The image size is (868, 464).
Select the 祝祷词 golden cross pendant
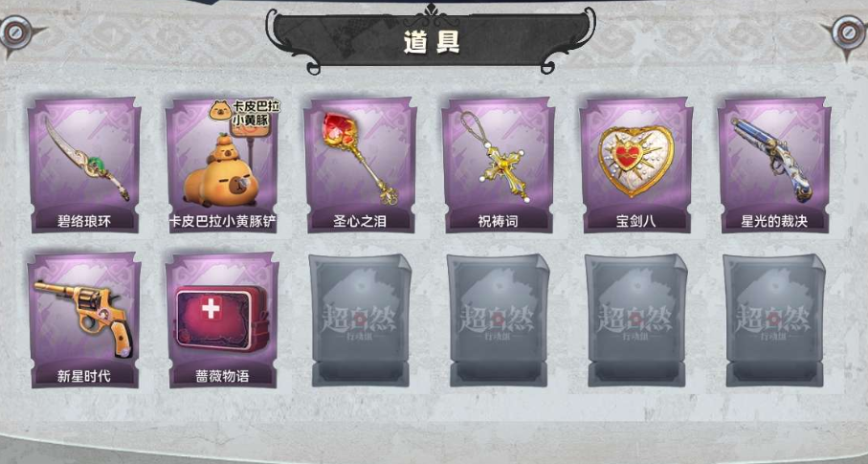[x=498, y=165]
